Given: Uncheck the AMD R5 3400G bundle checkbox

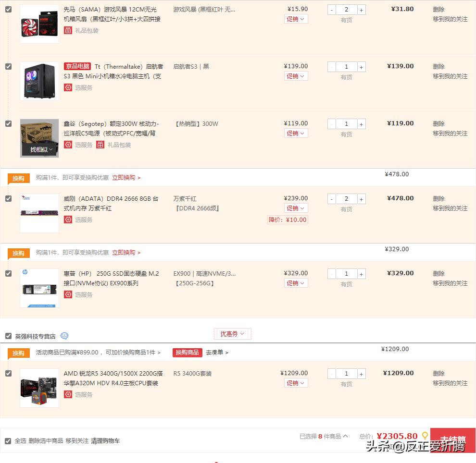Looking at the screenshot, I should tap(9, 373).
